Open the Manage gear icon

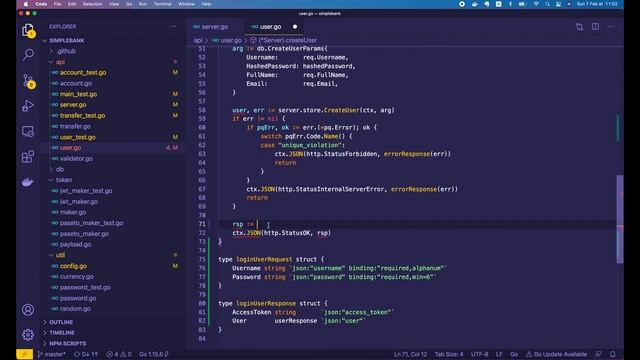click(x=28, y=335)
